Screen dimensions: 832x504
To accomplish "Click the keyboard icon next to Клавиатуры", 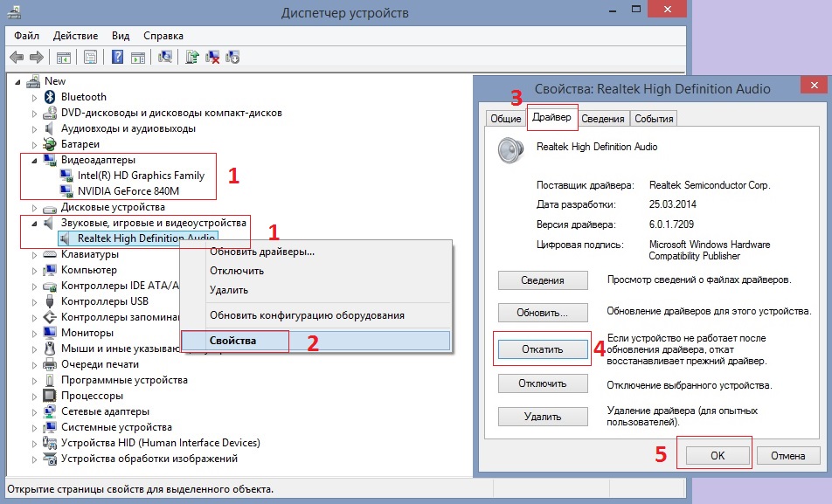I will click(x=50, y=254).
